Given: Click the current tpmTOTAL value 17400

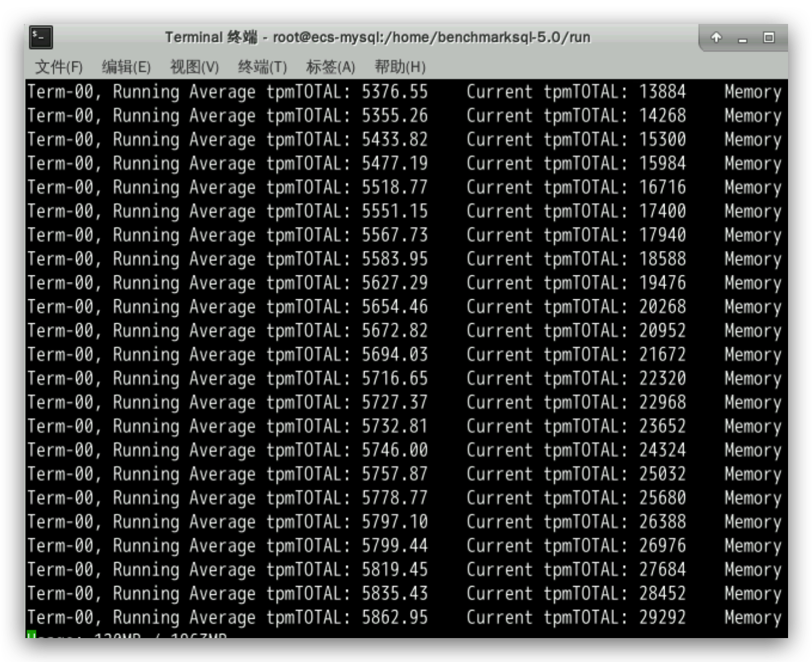Looking at the screenshot, I should 662,211.
